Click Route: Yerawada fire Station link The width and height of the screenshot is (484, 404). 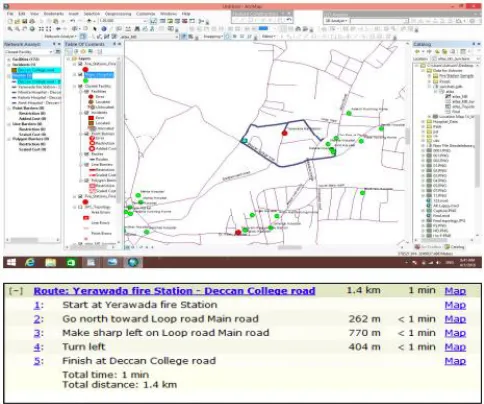[174, 291]
